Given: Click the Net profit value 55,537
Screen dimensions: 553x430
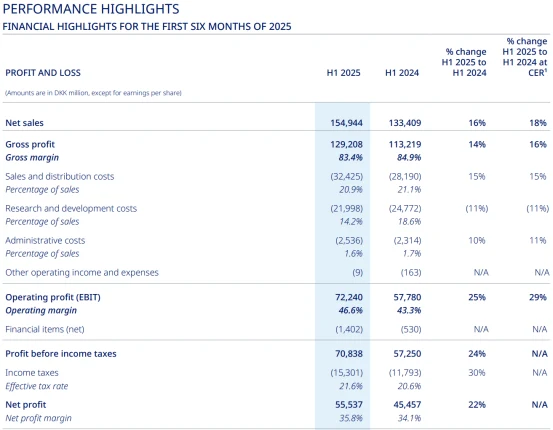Looking at the screenshot, I should pyautogui.click(x=349, y=405).
